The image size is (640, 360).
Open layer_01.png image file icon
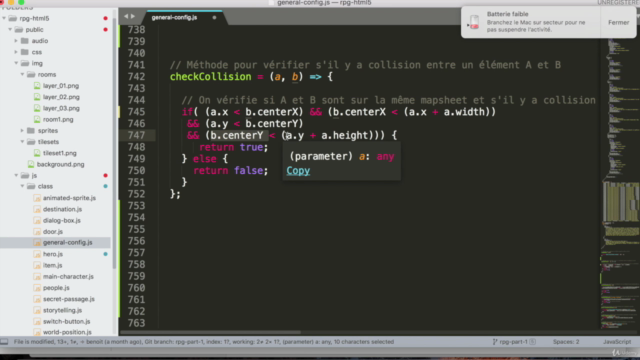[37, 86]
